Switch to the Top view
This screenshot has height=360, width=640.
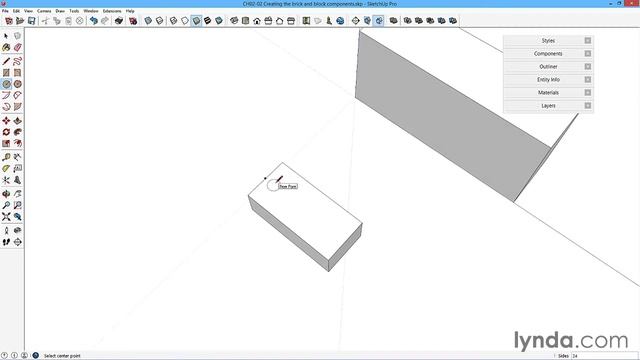tap(245, 21)
